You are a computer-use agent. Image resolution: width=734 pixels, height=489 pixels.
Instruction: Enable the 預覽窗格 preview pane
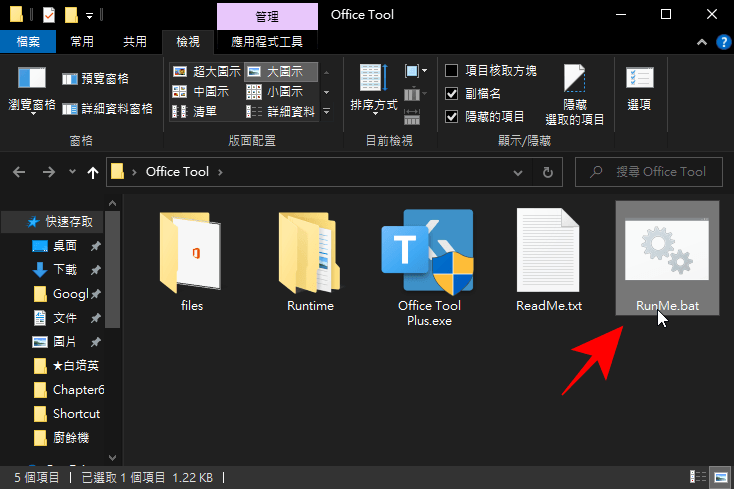pyautogui.click(x=95, y=79)
